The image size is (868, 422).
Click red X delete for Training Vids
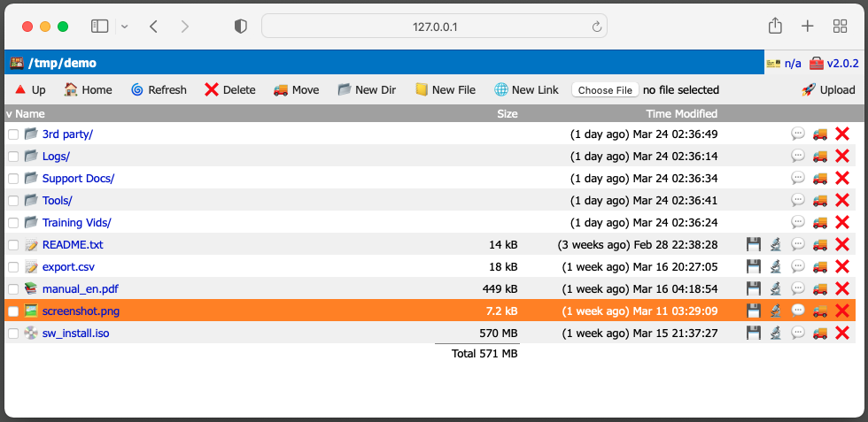coord(842,222)
